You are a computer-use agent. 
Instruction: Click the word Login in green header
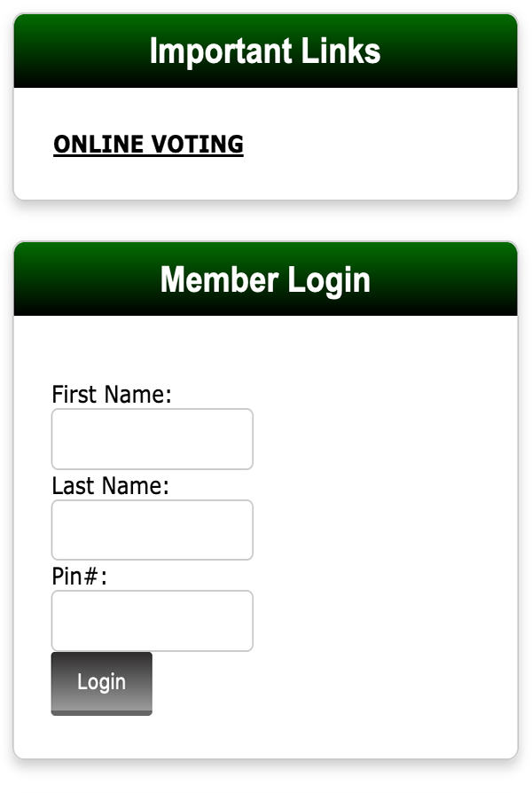coord(329,281)
